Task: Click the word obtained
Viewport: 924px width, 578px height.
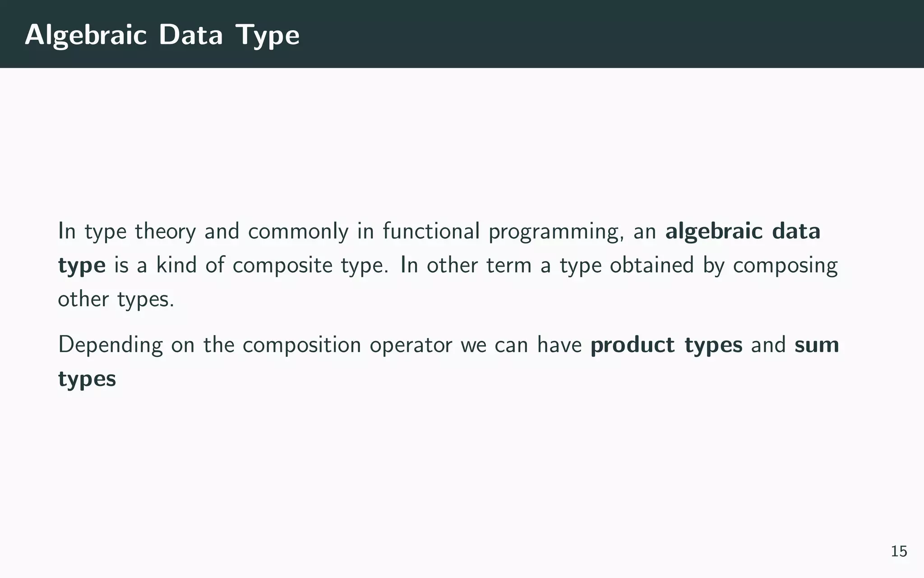Action: [x=651, y=265]
